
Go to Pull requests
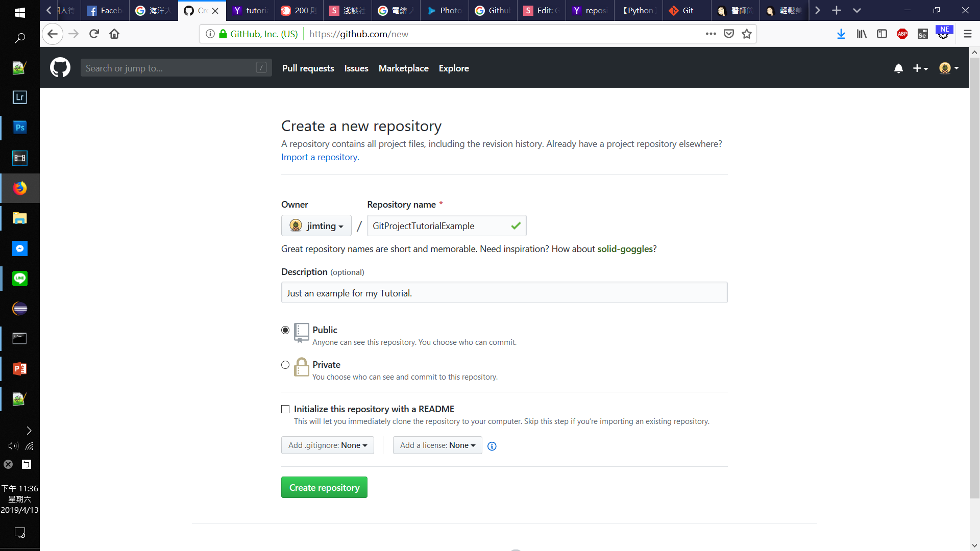point(308,68)
